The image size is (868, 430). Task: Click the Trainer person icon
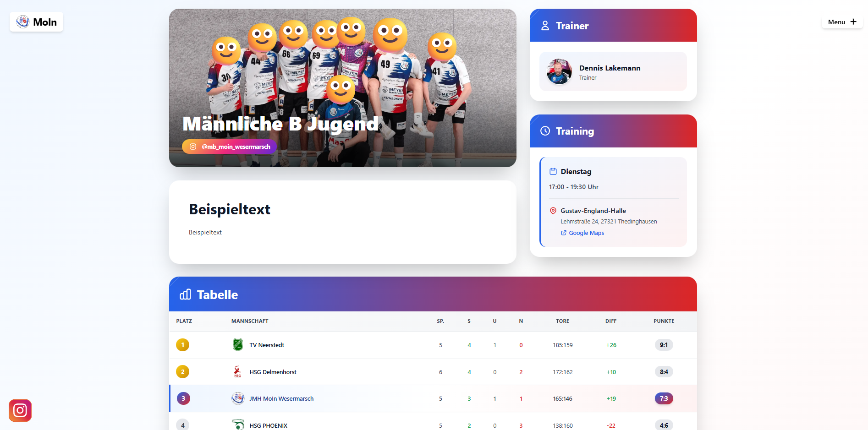click(545, 26)
